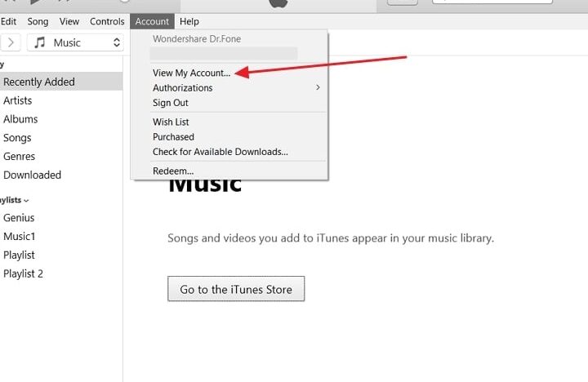Open Genres in the library sidebar
This screenshot has height=382, width=588.
pos(60,157)
